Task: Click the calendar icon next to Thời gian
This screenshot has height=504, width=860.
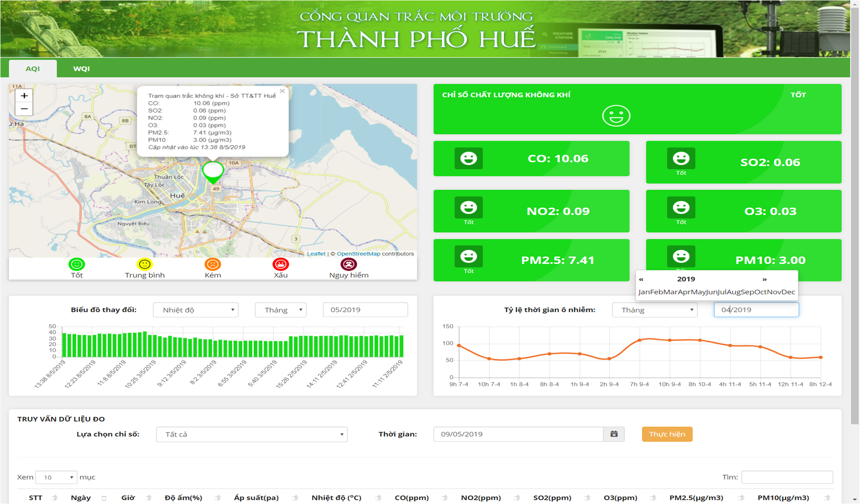Action: (x=614, y=434)
